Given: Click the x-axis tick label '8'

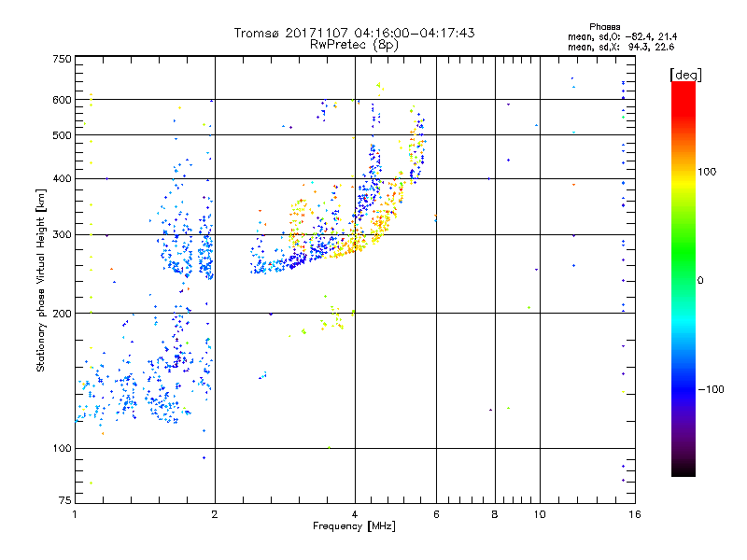Looking at the screenshot, I should coord(495,514).
